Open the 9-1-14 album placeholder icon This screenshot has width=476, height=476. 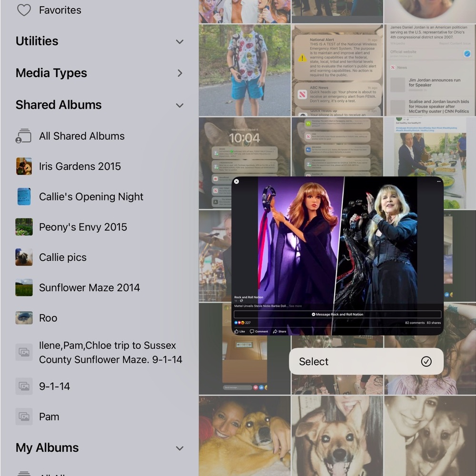tap(24, 386)
